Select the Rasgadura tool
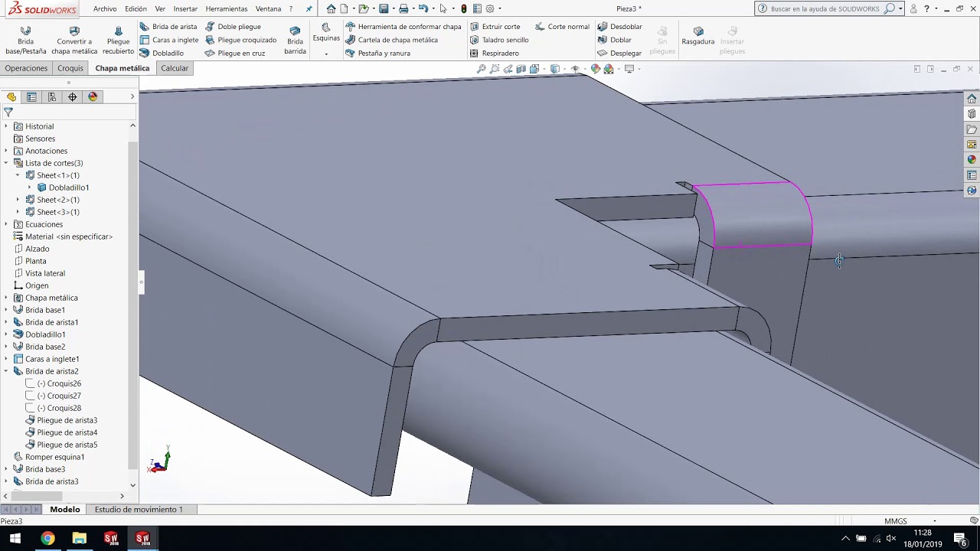Image resolution: width=980 pixels, height=551 pixels. coord(698,35)
